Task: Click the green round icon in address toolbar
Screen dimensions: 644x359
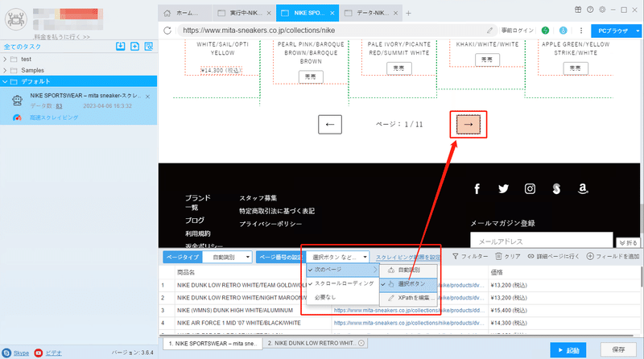Action: point(545,31)
